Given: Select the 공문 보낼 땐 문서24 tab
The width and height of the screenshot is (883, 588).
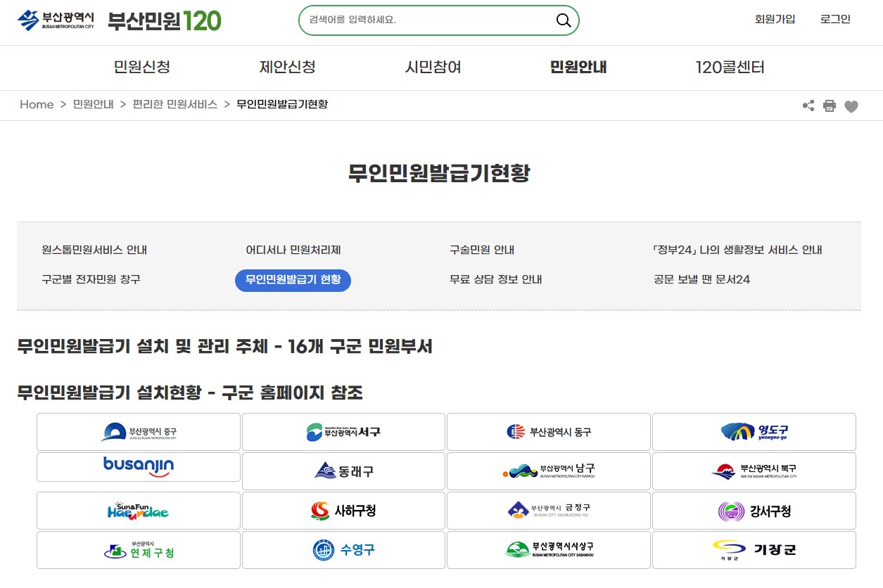Looking at the screenshot, I should pyautogui.click(x=701, y=280).
